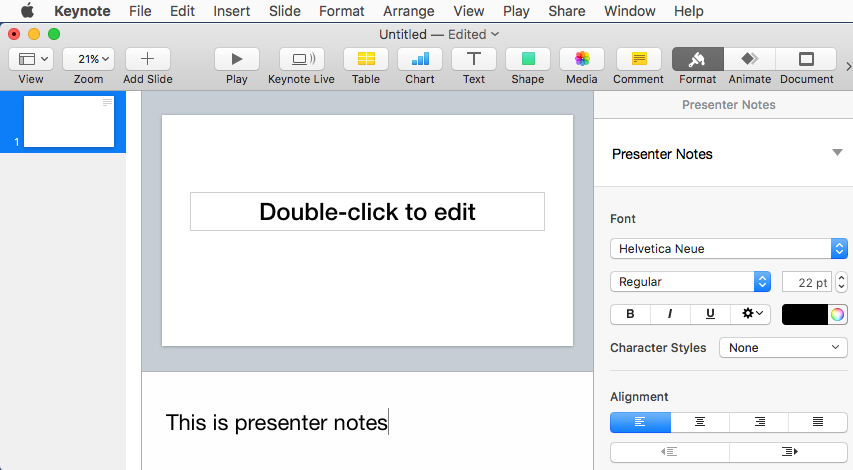Click the Double-click to edit title box
The height and width of the screenshot is (470, 853).
(x=367, y=212)
